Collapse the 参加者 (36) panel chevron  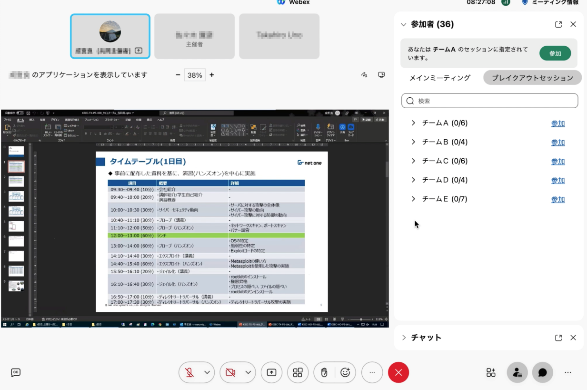403,24
